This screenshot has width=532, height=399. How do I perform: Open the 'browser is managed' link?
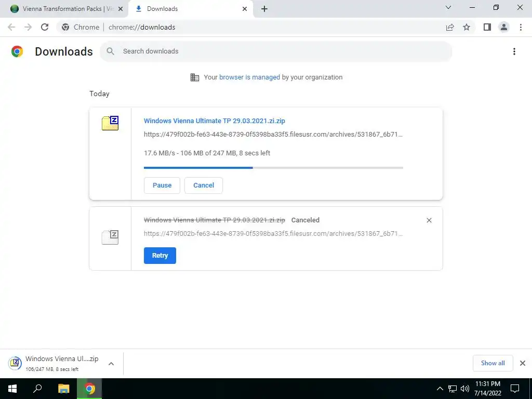pyautogui.click(x=249, y=77)
